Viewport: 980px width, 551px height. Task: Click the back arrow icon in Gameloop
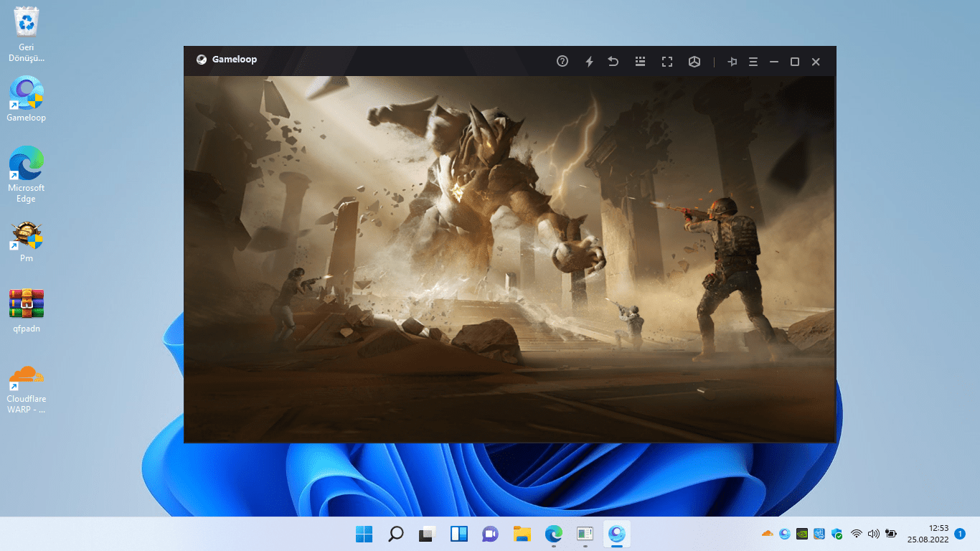click(x=613, y=62)
